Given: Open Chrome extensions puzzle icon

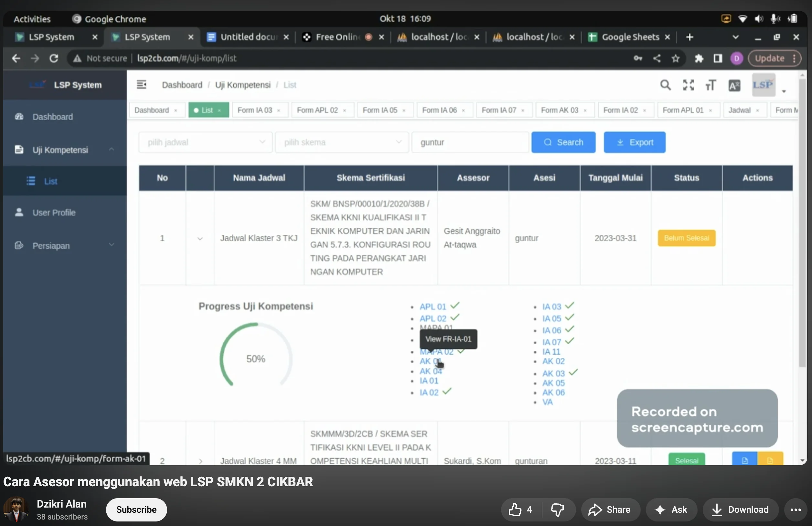Looking at the screenshot, I should point(699,58).
